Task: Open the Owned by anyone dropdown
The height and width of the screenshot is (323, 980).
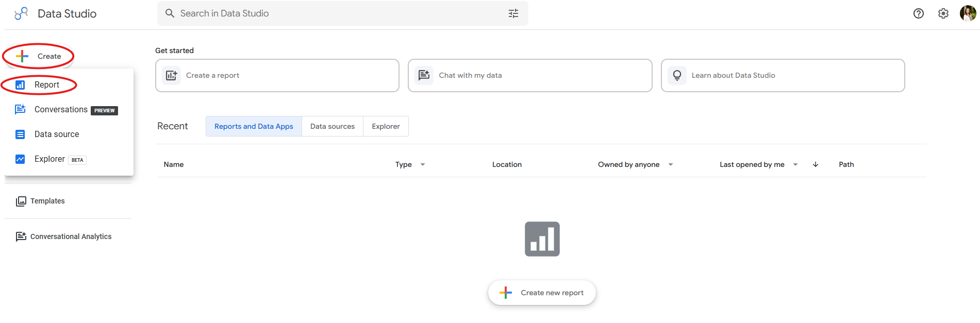Action: click(x=671, y=164)
